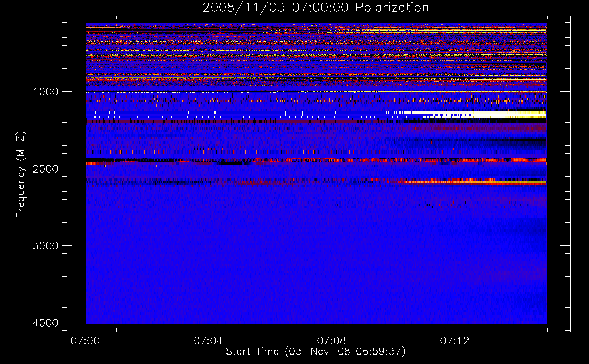Click the '07:08' time tick label
589x364 pixels.
pos(331,341)
